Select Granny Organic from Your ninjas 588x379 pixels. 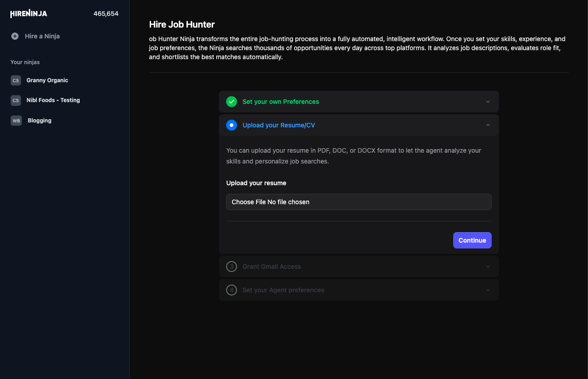[47, 80]
